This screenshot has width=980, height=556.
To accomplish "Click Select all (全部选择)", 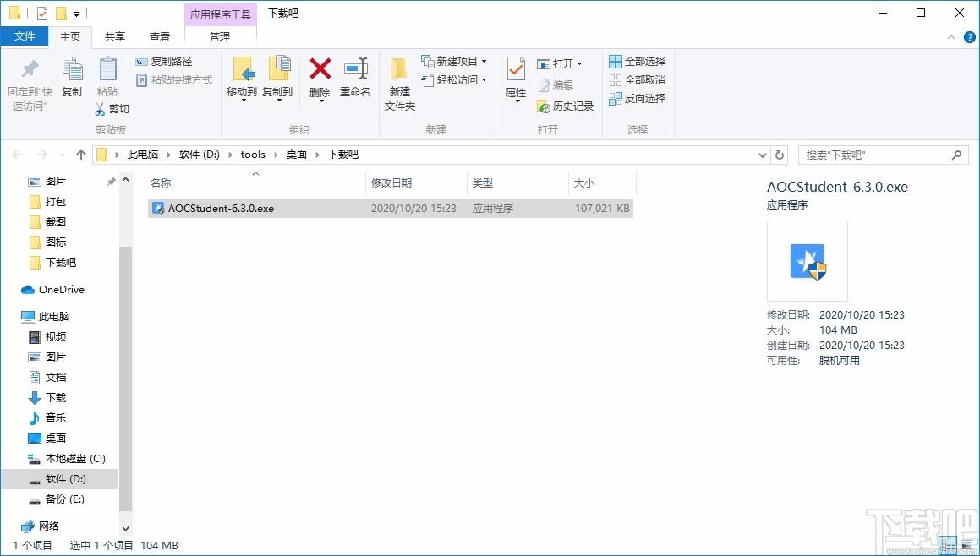I will (x=637, y=61).
